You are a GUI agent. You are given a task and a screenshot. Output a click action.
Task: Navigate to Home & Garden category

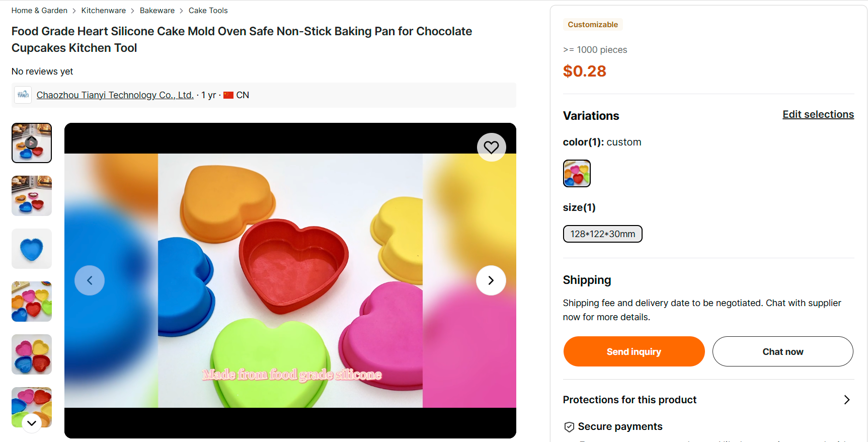point(39,11)
